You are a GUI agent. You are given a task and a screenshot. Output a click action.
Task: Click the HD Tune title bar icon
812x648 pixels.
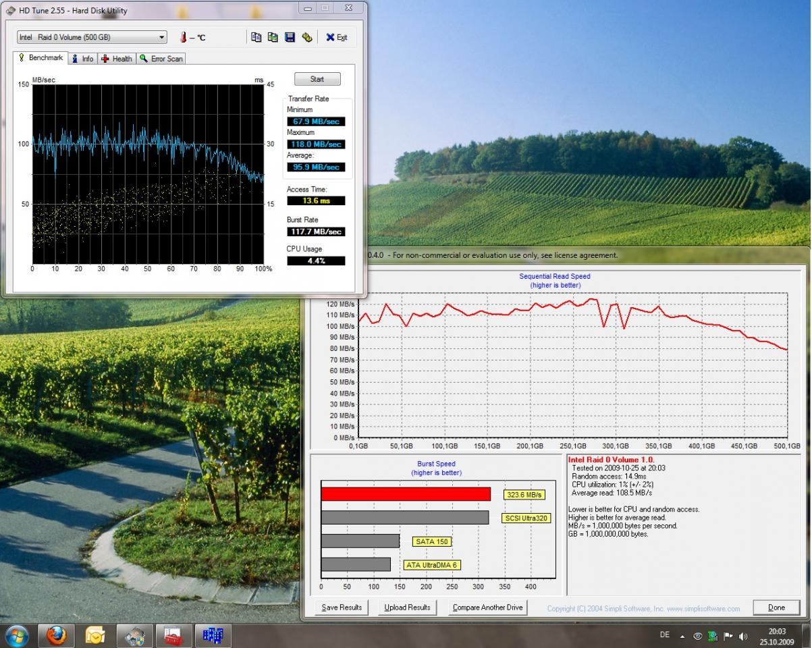[x=10, y=10]
